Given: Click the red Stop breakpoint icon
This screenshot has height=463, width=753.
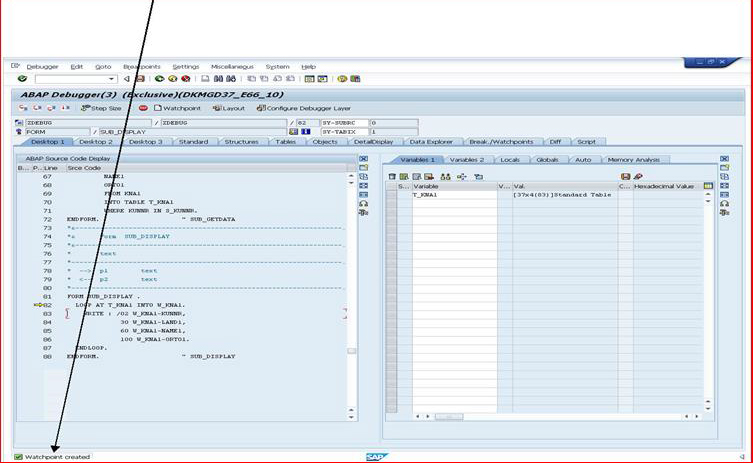Looking at the screenshot, I should click(143, 108).
